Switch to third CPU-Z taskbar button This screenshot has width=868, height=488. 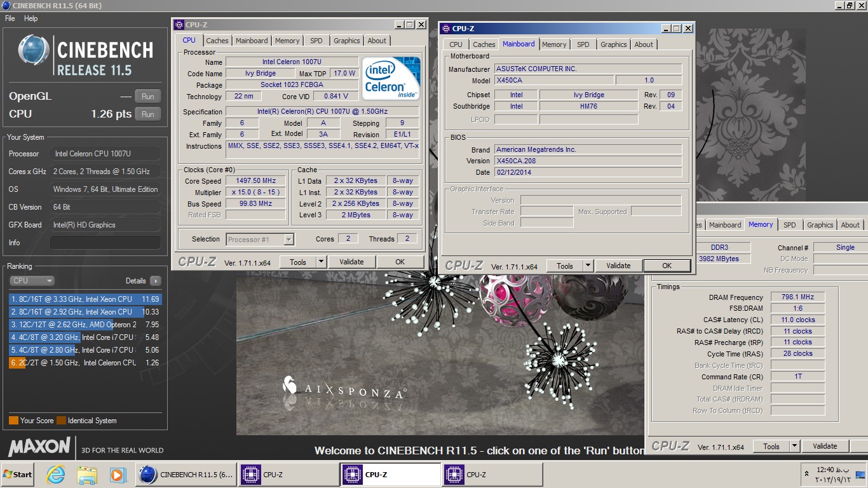pyautogui.click(x=492, y=475)
